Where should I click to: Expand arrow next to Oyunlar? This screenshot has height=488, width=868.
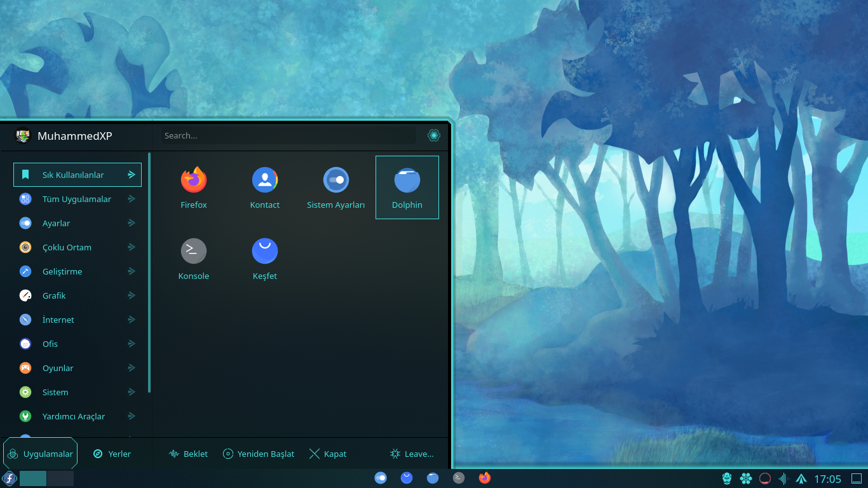(x=132, y=368)
